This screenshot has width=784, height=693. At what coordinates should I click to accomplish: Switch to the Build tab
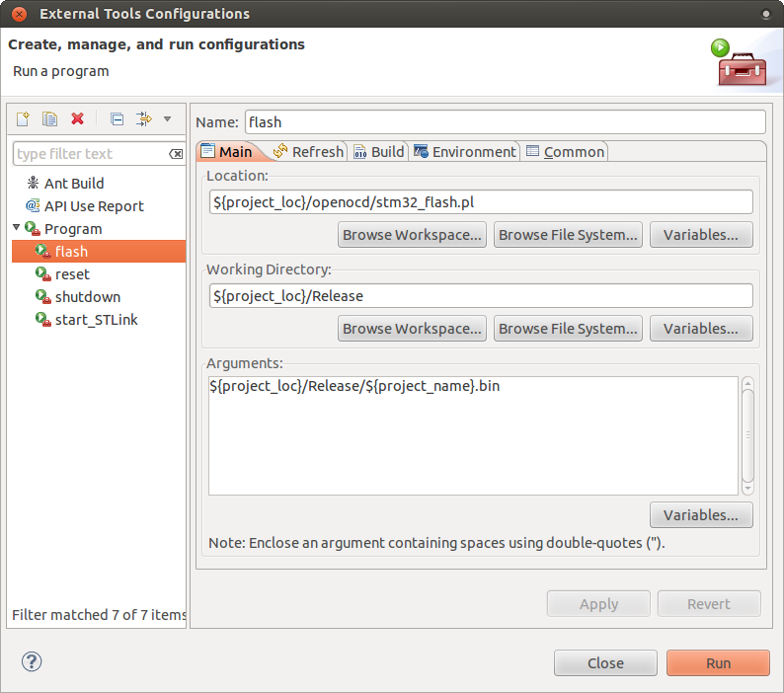[x=378, y=151]
